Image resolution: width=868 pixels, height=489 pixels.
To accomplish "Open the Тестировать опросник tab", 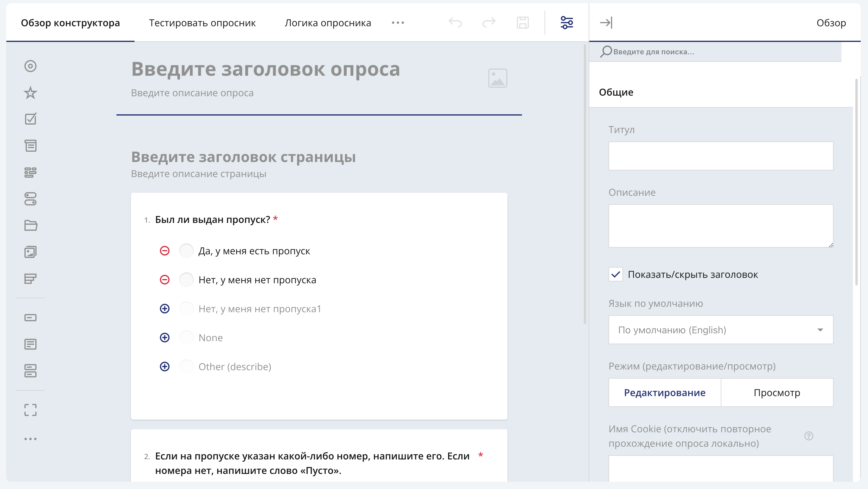I will click(202, 23).
